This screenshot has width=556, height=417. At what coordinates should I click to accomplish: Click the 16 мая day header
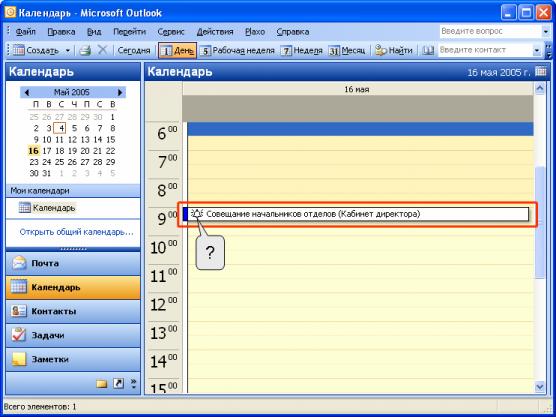pyautogui.click(x=357, y=90)
